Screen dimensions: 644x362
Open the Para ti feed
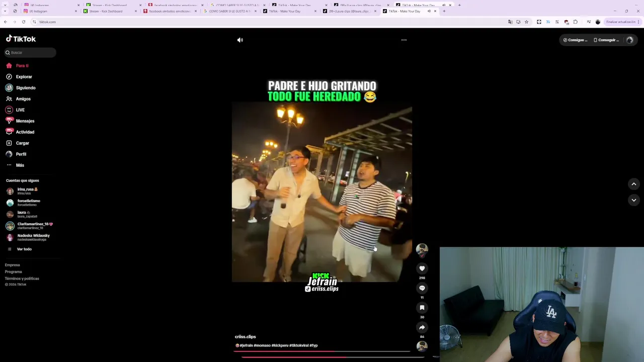point(18,66)
